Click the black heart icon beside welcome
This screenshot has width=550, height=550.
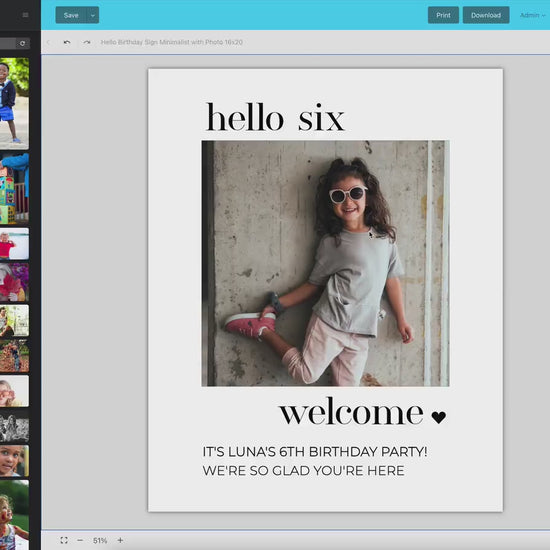[438, 417]
